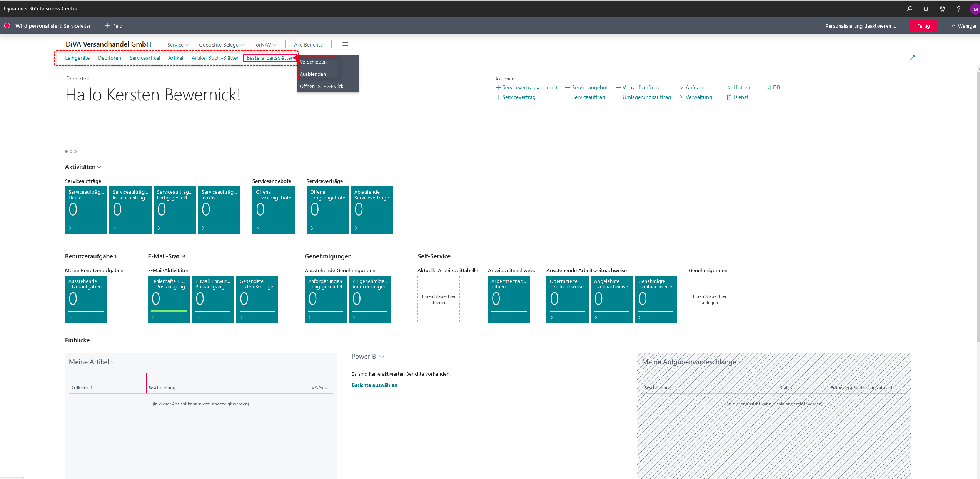Open the user account avatar

[975, 9]
